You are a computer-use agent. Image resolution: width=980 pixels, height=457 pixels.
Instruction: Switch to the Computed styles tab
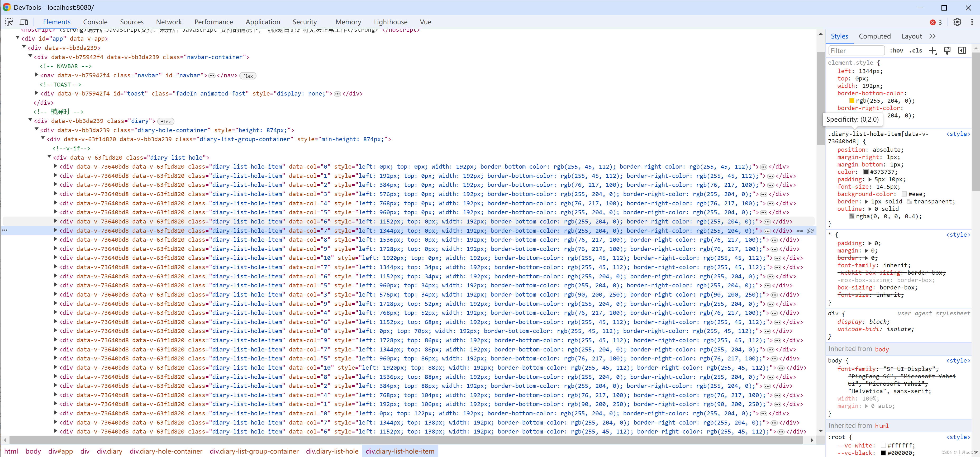tap(875, 36)
